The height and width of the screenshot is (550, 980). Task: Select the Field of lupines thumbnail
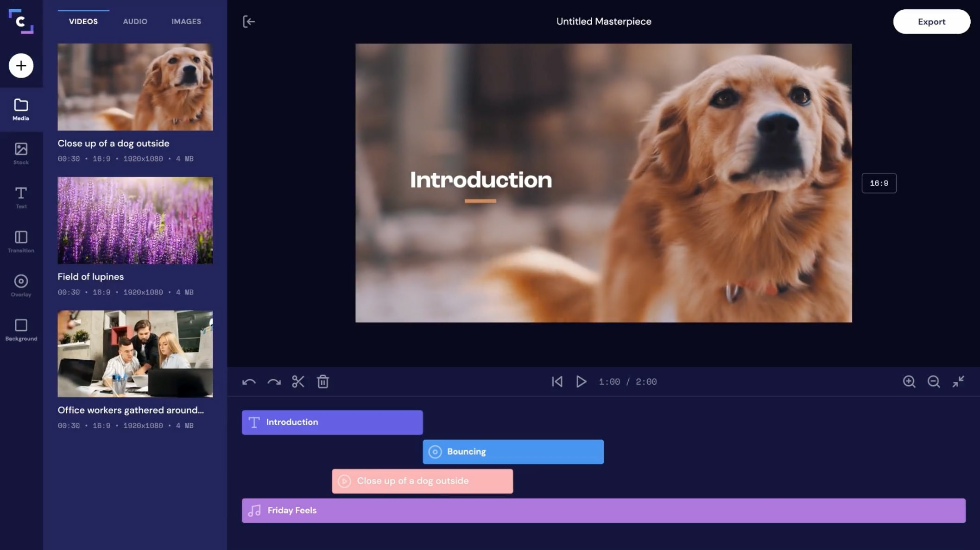[x=135, y=220]
